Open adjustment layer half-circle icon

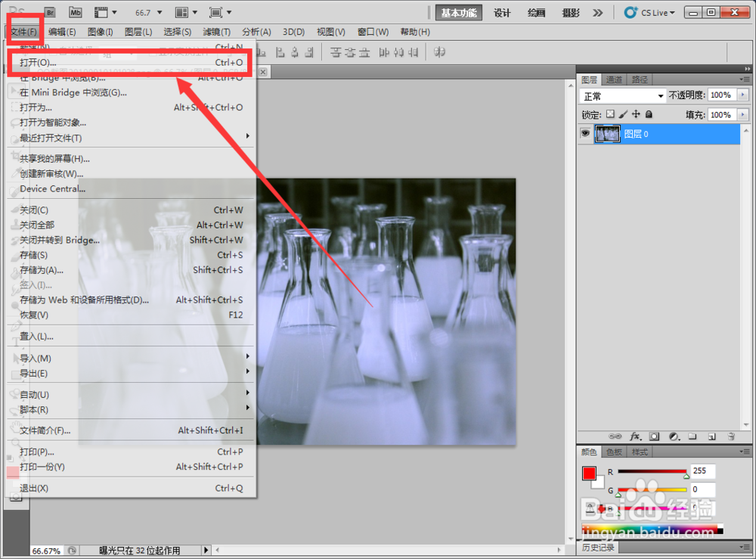click(x=674, y=436)
